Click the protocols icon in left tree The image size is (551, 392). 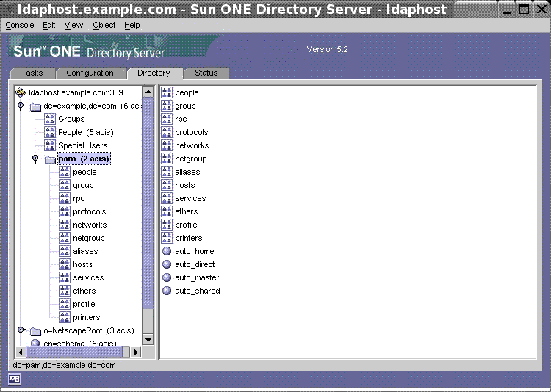coord(65,211)
